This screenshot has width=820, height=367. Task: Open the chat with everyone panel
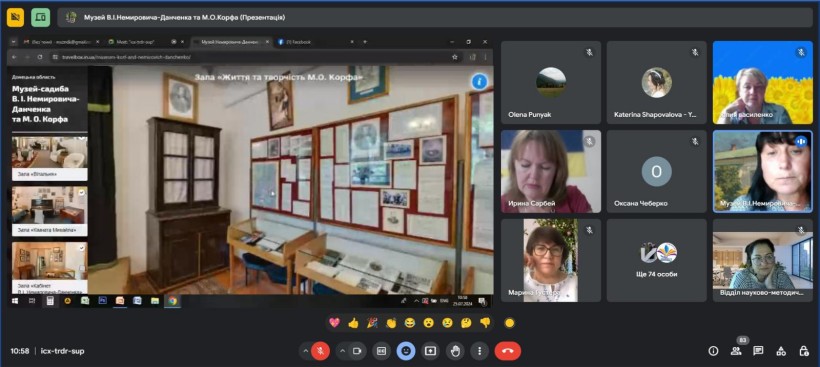[758, 351]
